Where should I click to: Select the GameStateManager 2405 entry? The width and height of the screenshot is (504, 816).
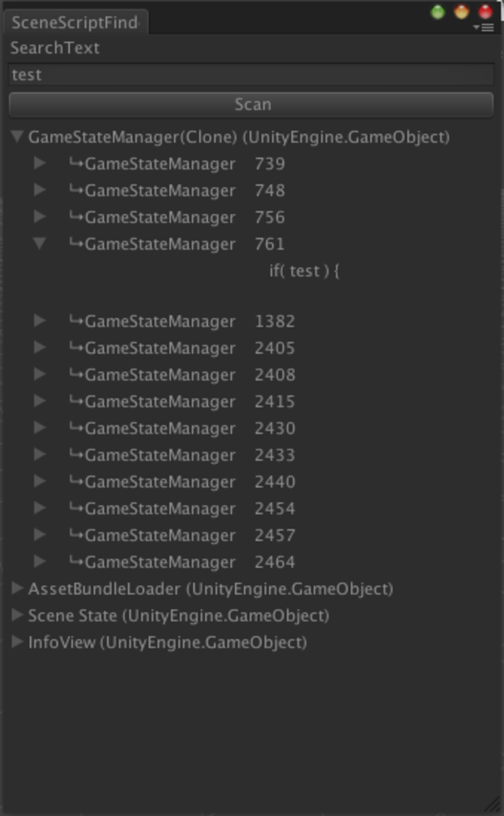coord(182,348)
